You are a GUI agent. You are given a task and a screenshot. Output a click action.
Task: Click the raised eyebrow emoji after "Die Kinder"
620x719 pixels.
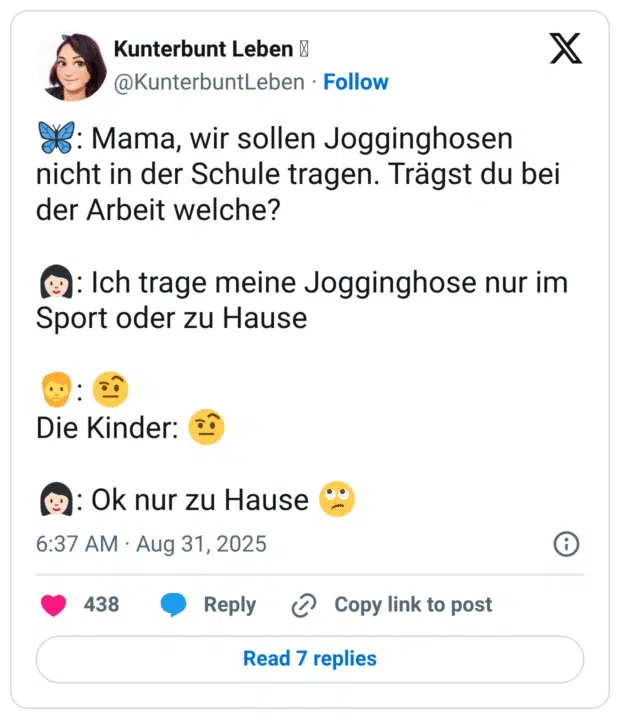click(x=206, y=428)
